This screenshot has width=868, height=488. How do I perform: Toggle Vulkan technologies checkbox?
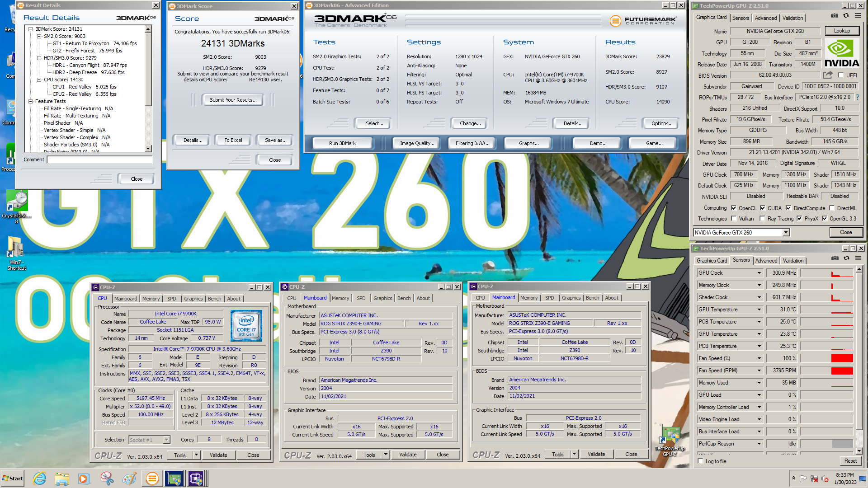(x=734, y=219)
